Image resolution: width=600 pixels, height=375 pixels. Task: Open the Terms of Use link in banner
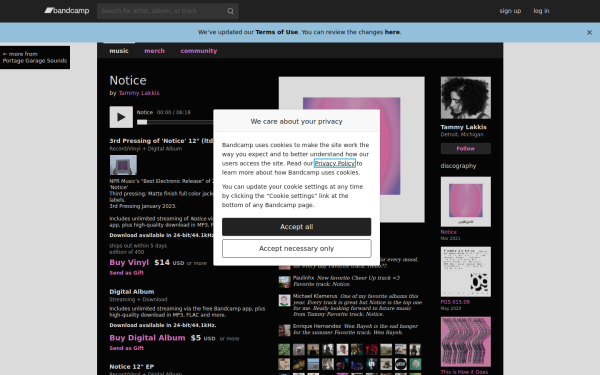[x=276, y=32]
